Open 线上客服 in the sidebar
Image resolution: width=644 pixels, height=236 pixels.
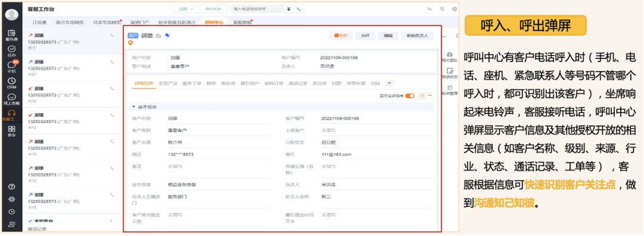coord(12,99)
